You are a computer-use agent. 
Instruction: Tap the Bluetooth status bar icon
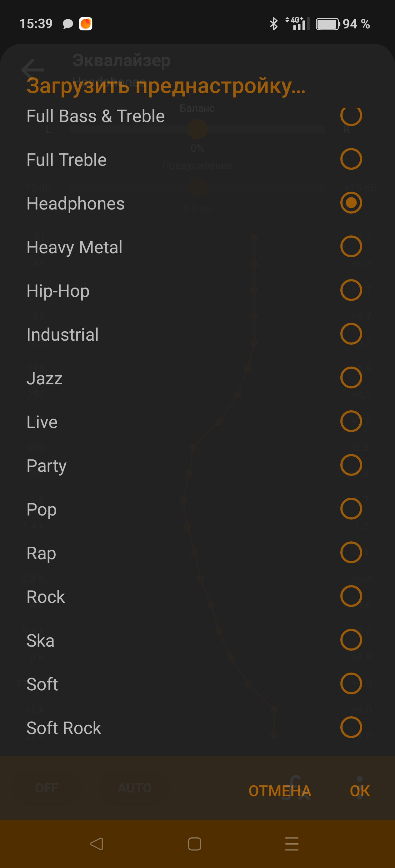(273, 24)
